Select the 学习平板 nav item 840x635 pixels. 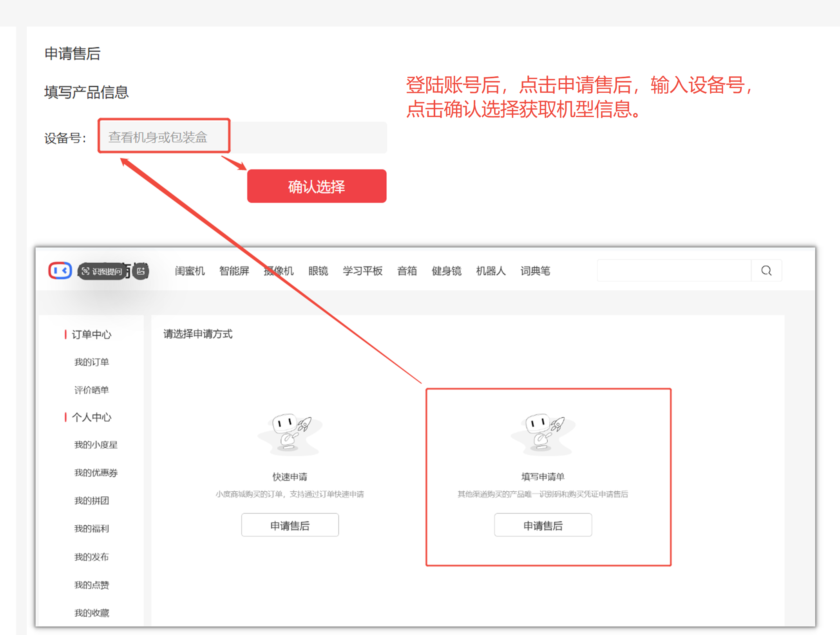[x=362, y=271]
